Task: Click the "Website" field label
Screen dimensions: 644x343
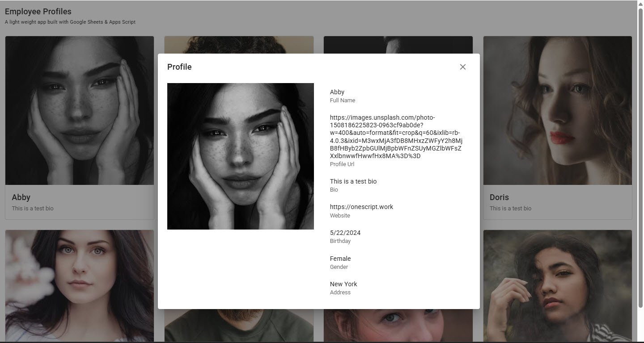Action: (x=340, y=216)
